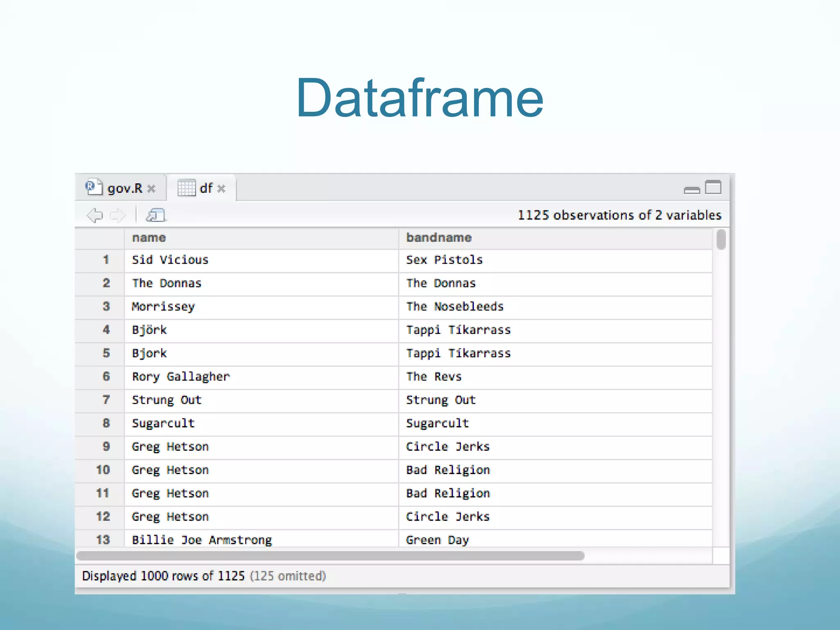Select the Sex Pistols cell
The image size is (840, 630).
445,260
